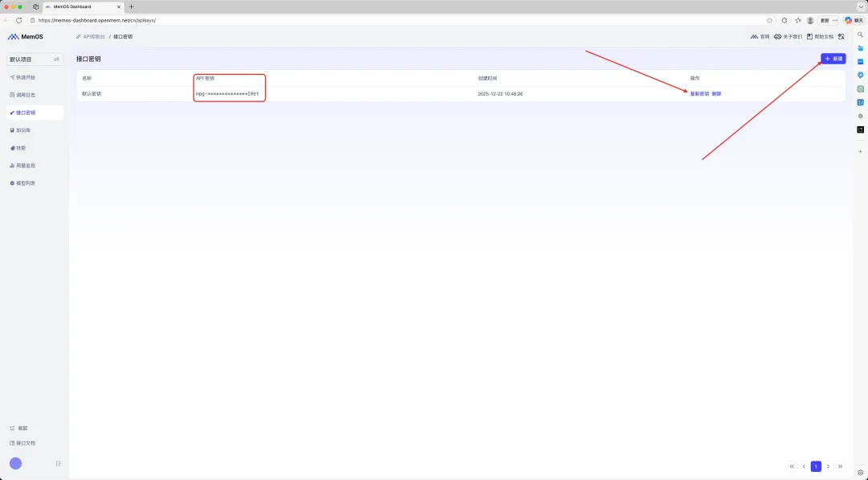868x480 pixels.
Task: Click the masked API key value
Action: pos(227,94)
